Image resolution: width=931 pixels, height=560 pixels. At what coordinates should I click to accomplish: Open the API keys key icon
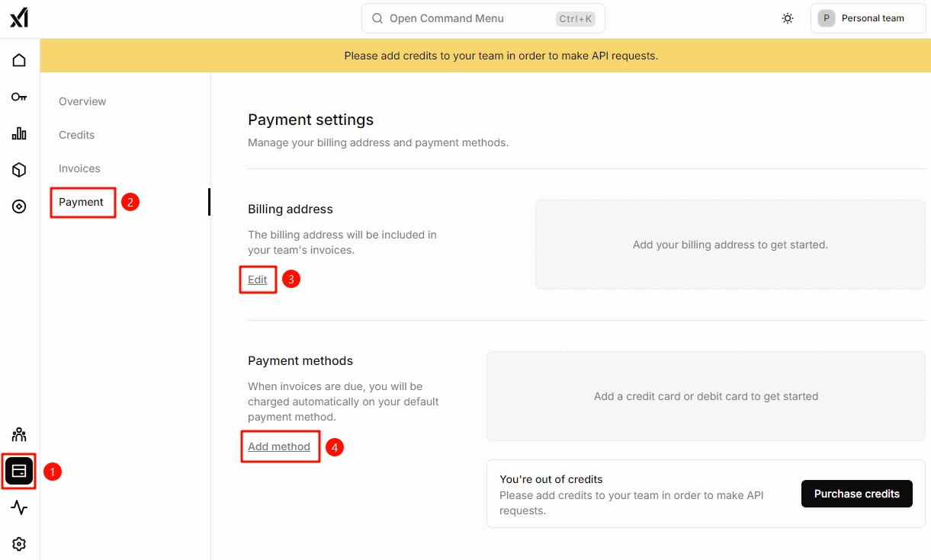19,97
